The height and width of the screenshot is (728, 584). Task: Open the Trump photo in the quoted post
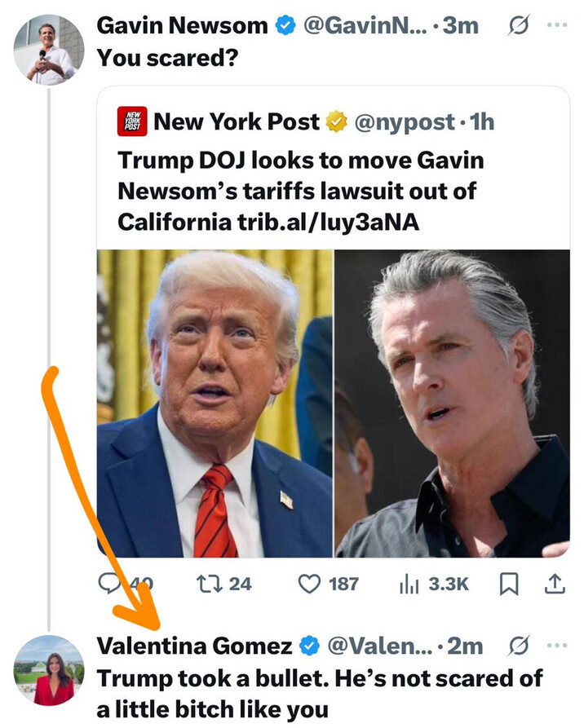click(215, 404)
